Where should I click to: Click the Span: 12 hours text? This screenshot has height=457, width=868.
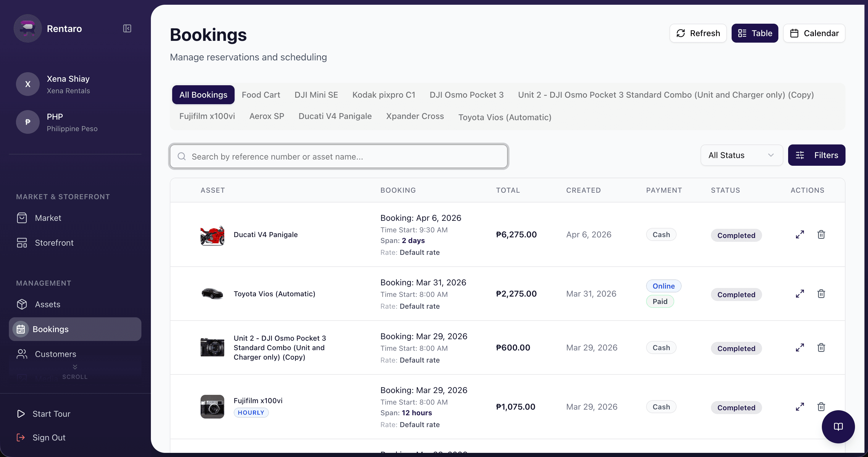pos(406,413)
